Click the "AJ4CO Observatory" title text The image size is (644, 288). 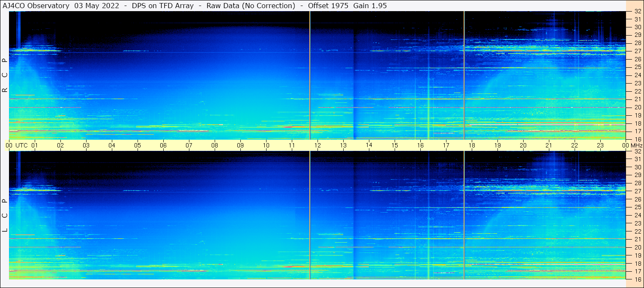pos(36,6)
